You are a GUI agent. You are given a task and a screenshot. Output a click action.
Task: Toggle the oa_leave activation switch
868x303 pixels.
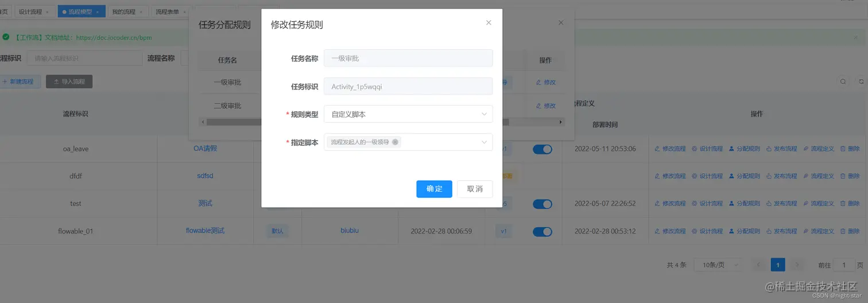pos(542,149)
